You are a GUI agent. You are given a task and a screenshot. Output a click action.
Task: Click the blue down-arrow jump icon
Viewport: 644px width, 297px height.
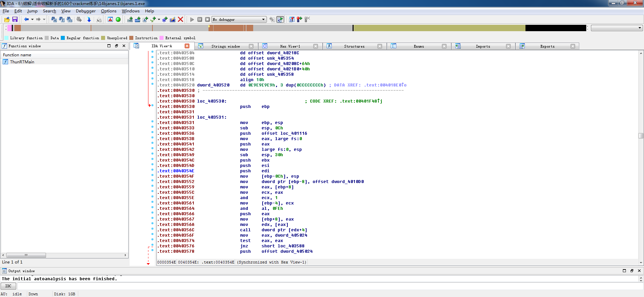[x=89, y=19]
